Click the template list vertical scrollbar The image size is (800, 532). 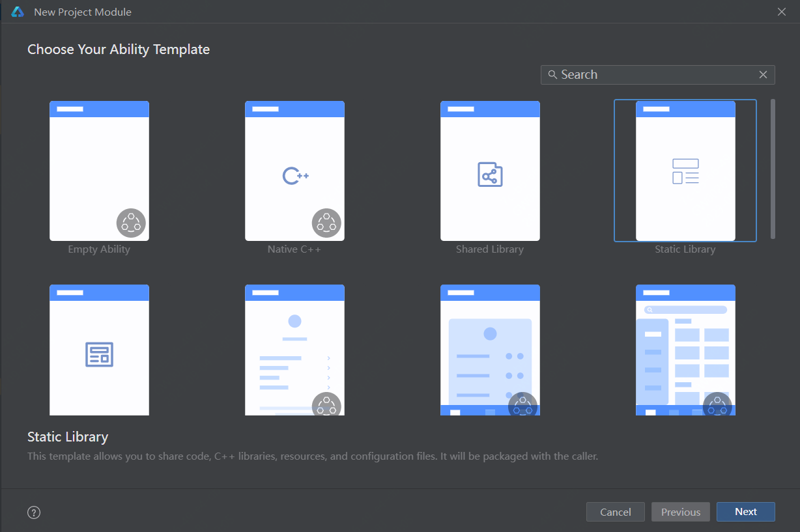pyautogui.click(x=773, y=169)
